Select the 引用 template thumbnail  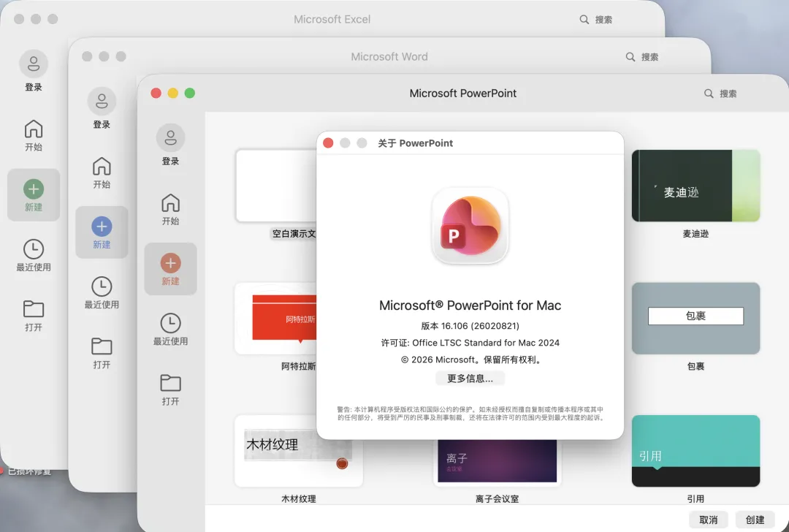pyautogui.click(x=695, y=451)
